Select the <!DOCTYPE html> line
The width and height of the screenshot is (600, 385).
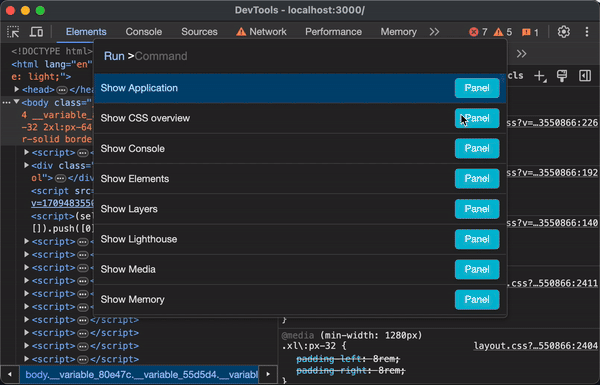pyautogui.click(x=52, y=51)
